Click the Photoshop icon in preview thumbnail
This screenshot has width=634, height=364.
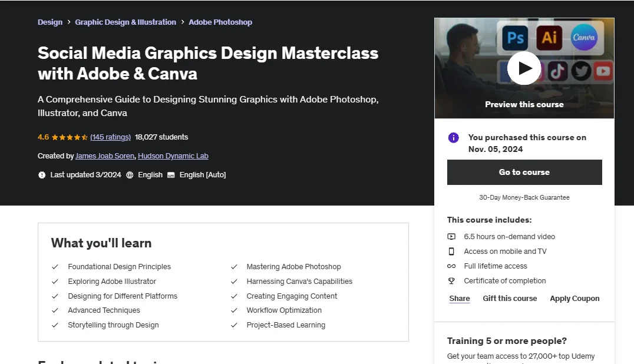pos(515,38)
